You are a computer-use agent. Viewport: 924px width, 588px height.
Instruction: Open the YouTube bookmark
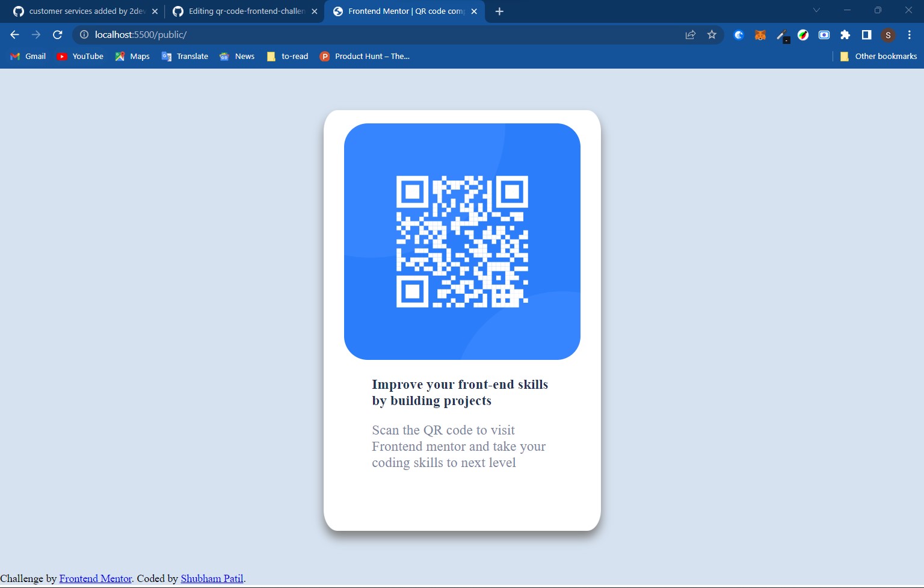coord(79,56)
